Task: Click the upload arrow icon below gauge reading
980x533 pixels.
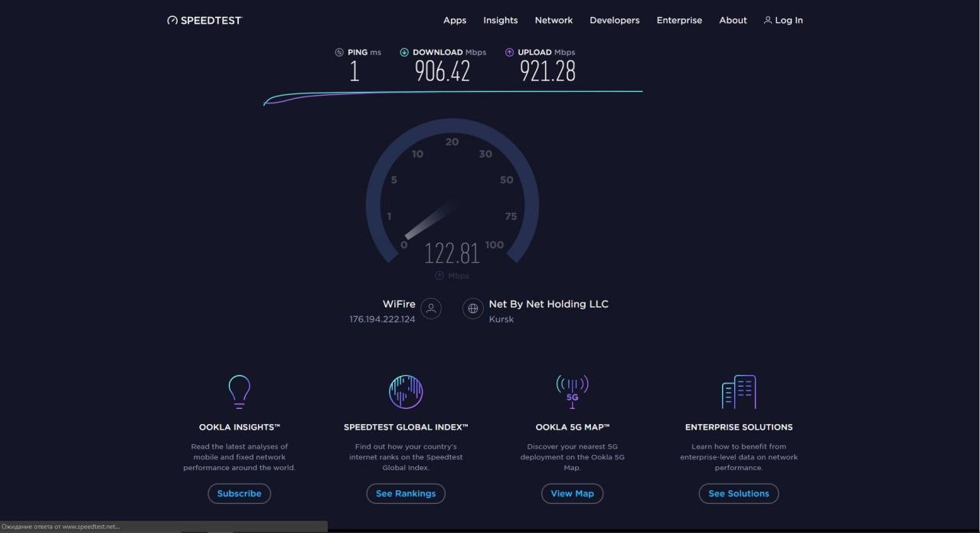Action: tap(439, 276)
